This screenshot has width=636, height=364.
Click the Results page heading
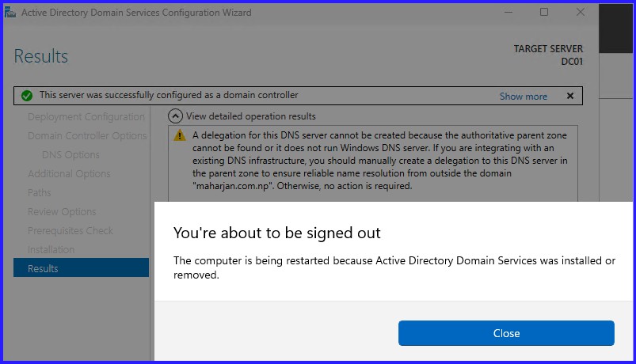[41, 56]
